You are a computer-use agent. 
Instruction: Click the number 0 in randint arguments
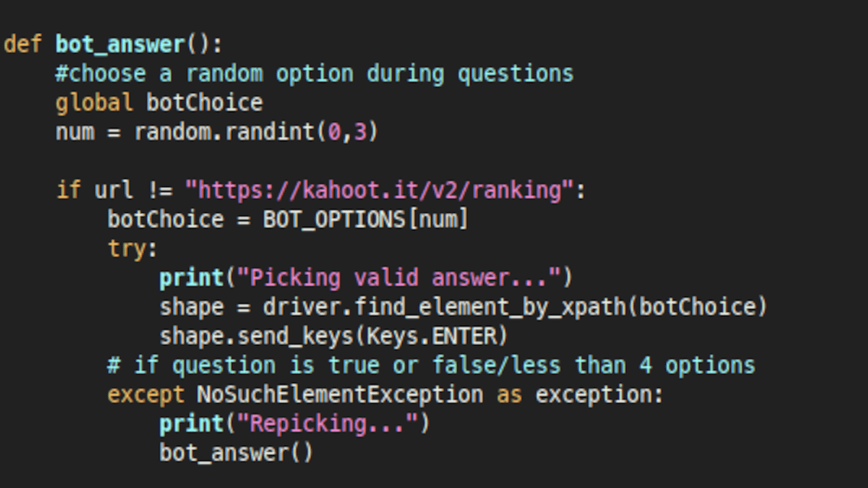point(334,132)
